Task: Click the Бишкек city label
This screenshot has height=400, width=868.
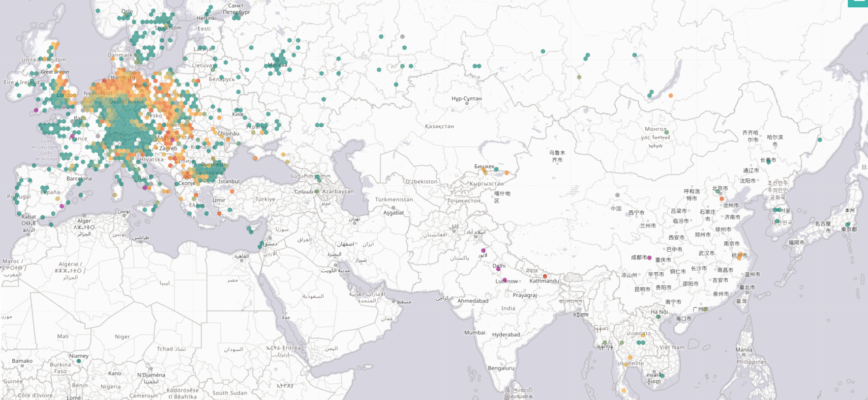Action: (484, 167)
